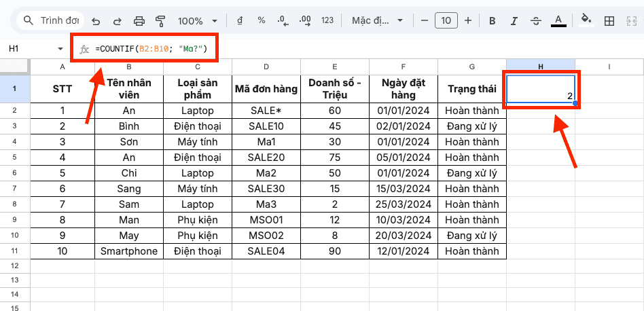Click the Trình đơn menu search box
The height and width of the screenshot is (311, 644).
pyautogui.click(x=50, y=21)
